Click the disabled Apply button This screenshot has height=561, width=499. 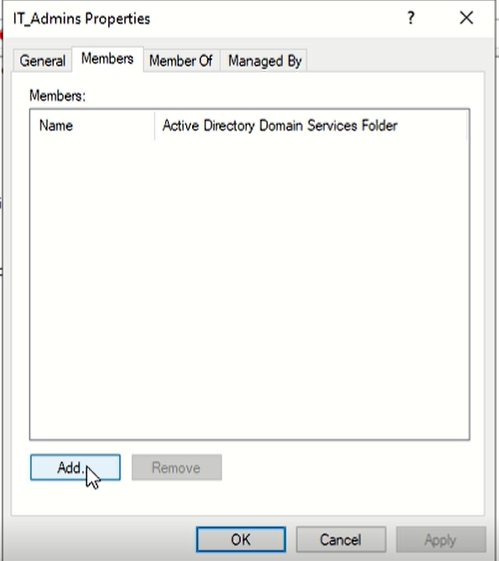tap(441, 539)
